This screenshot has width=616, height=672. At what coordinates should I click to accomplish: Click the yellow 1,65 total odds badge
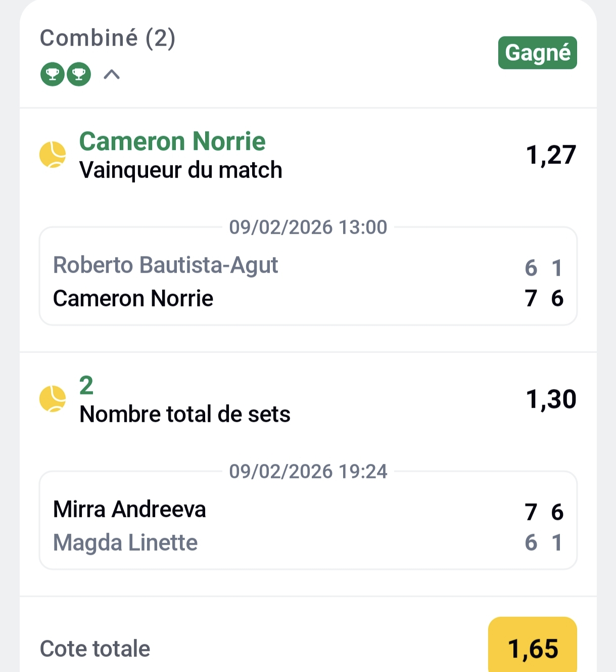[533, 648]
